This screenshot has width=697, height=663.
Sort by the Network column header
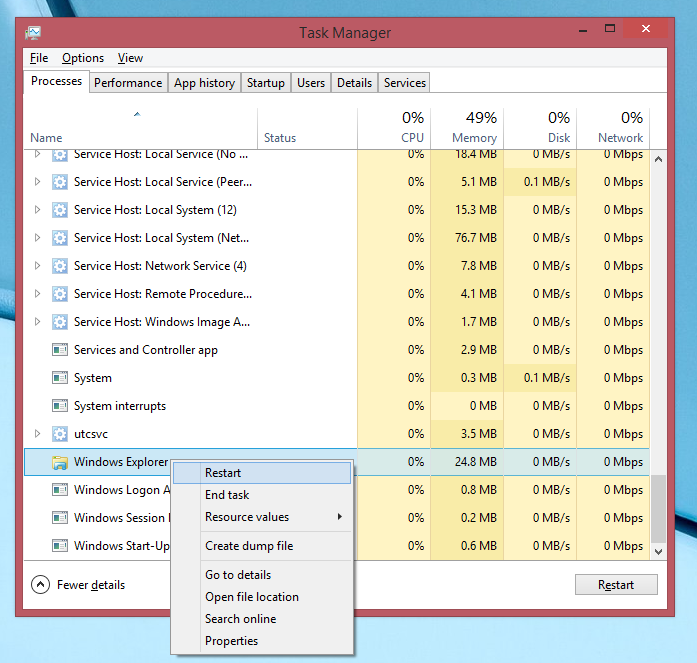[613, 129]
